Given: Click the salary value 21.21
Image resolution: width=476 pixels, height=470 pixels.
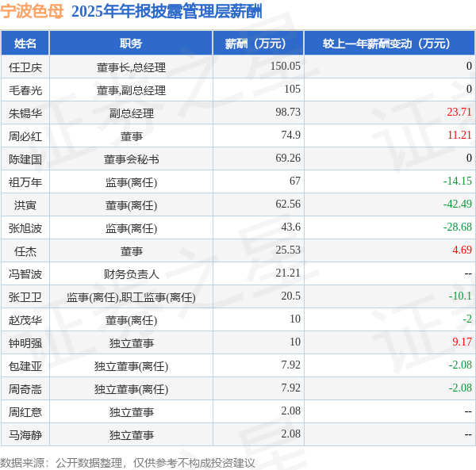Looking at the screenshot, I should click(288, 273).
